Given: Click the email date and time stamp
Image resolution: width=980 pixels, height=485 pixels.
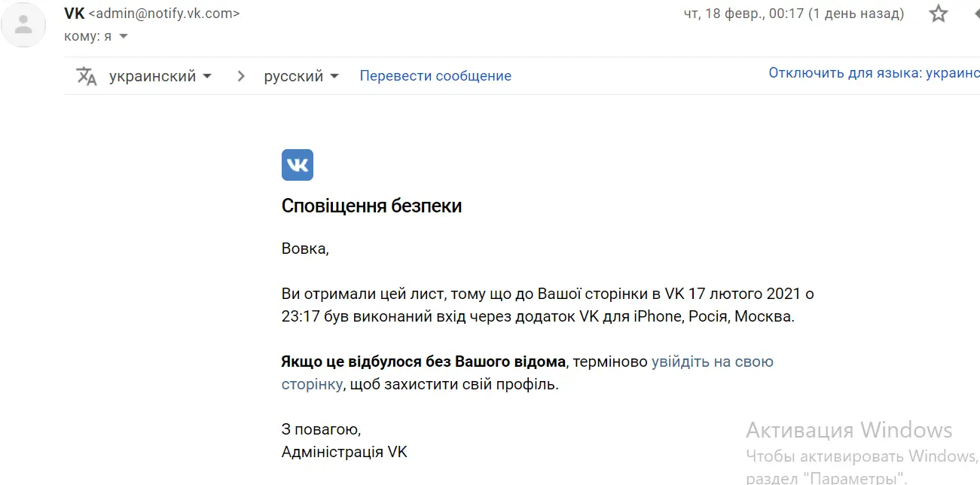Looking at the screenshot, I should point(793,14).
